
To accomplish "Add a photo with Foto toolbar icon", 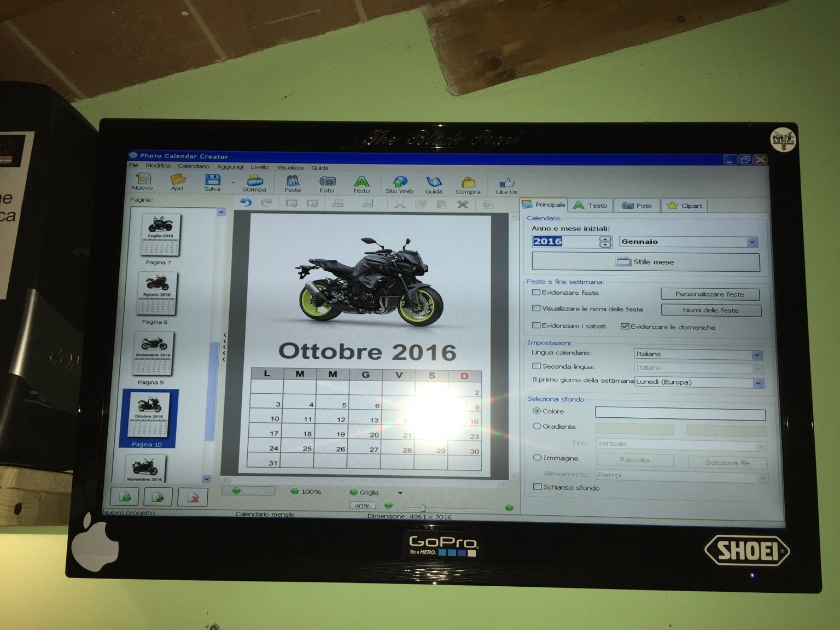I will tap(327, 184).
